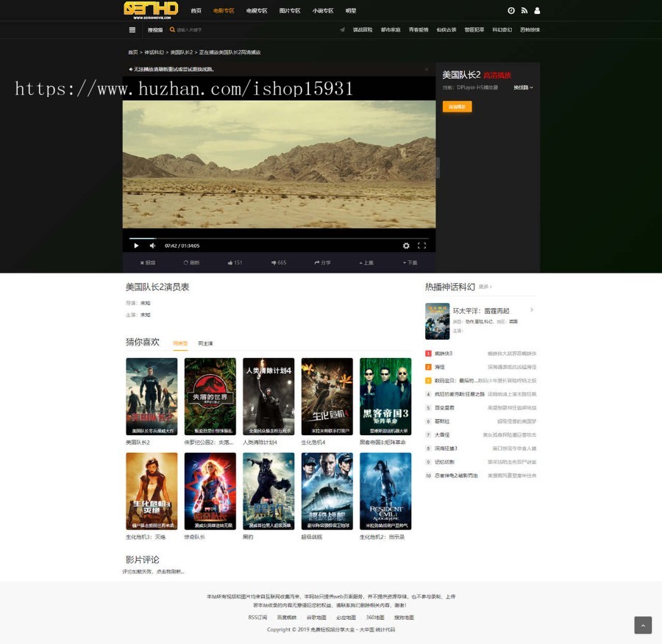662x644 pixels.
Task: Open 首页 in top navigation
Action: tap(196, 10)
